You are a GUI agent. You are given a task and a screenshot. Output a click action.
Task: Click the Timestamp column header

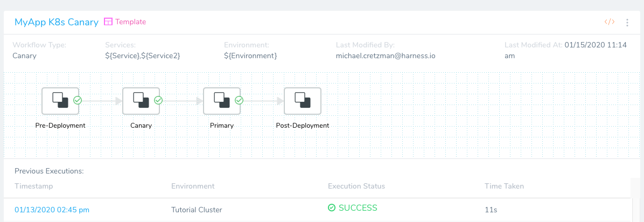tap(34, 186)
